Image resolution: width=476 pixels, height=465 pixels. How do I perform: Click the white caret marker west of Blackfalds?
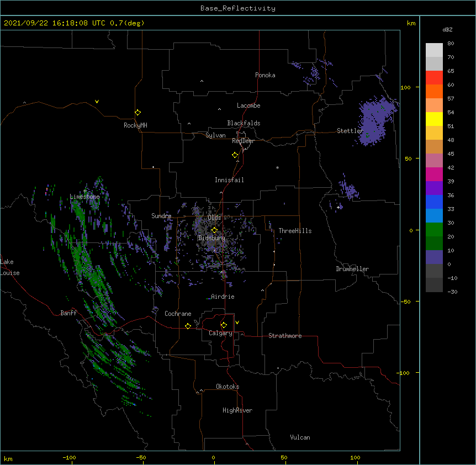(x=189, y=124)
